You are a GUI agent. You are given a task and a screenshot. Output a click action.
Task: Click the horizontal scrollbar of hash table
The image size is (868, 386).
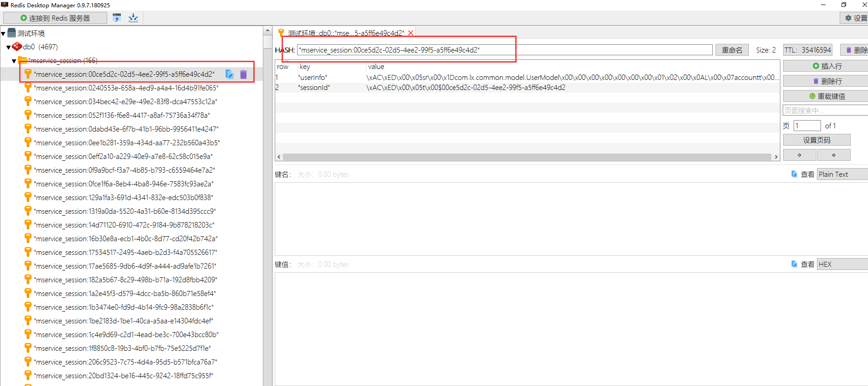[x=527, y=157]
